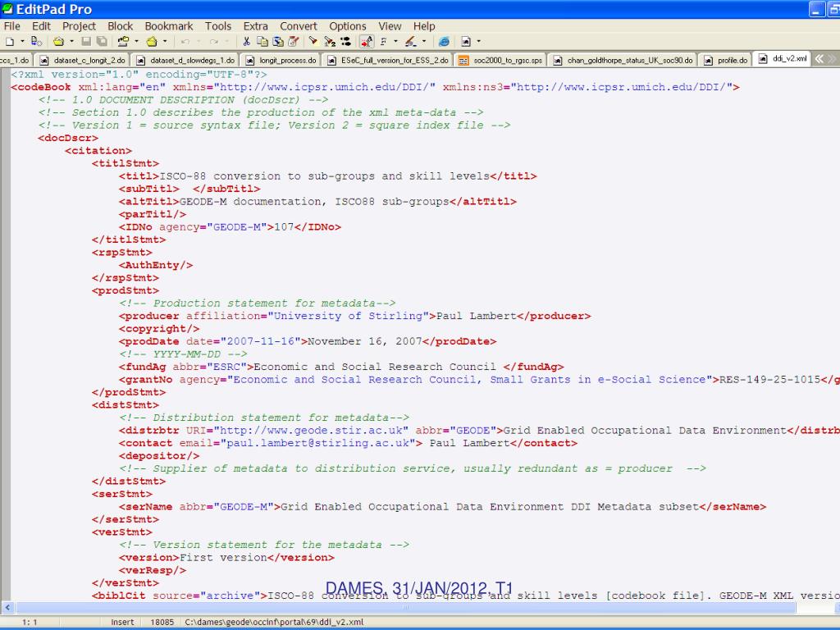Click the EditPad Pro title bar app icon
Screen dimensions: 840x630
click(x=7, y=8)
